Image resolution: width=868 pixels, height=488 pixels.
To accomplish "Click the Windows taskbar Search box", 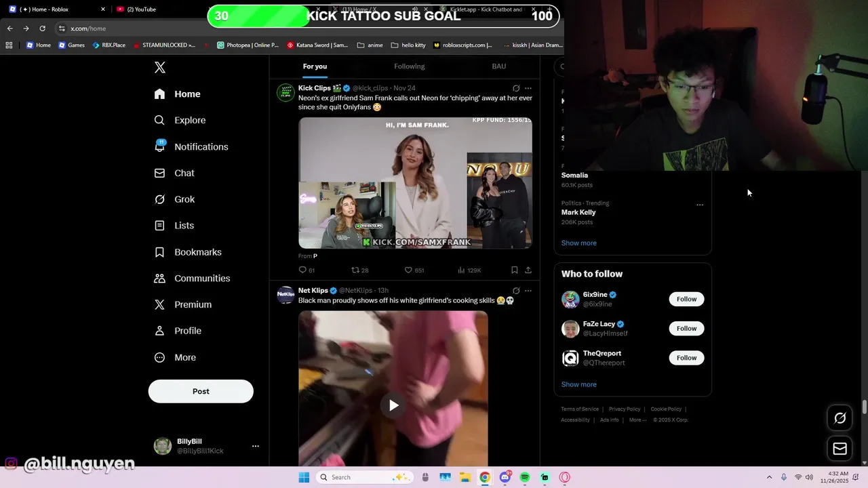I will [x=365, y=477].
